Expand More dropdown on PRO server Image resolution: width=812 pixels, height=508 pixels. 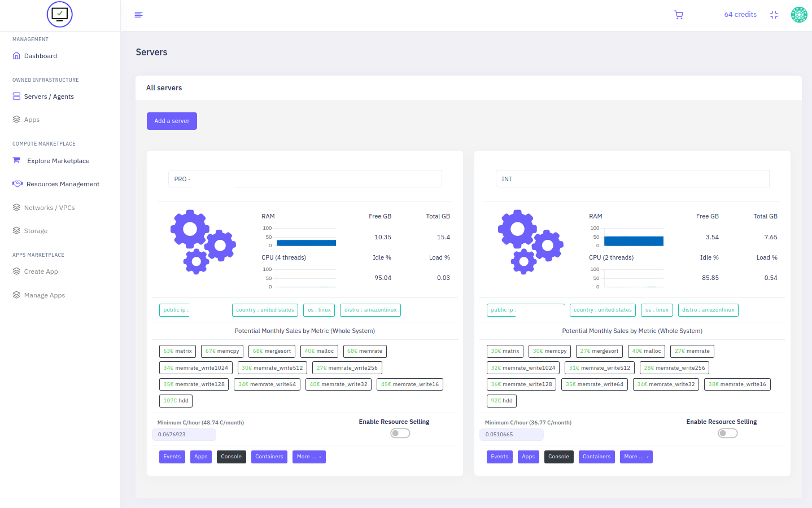click(x=309, y=457)
